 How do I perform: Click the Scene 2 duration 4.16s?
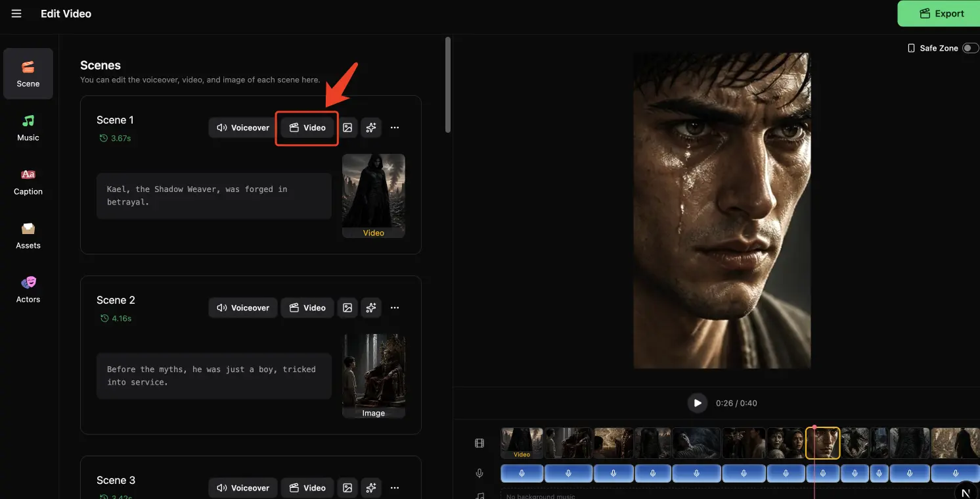(x=116, y=318)
